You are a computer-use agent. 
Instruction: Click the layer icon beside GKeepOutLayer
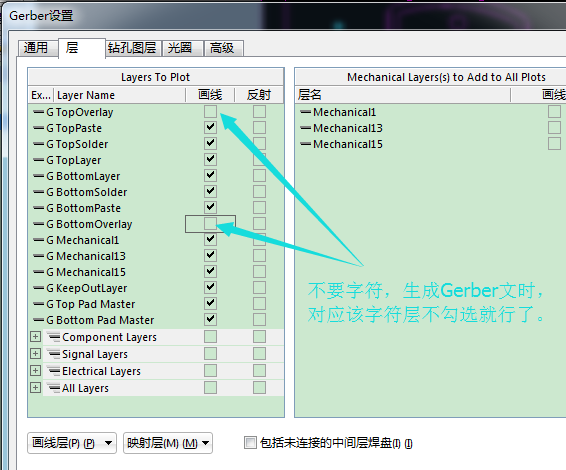tap(38, 288)
